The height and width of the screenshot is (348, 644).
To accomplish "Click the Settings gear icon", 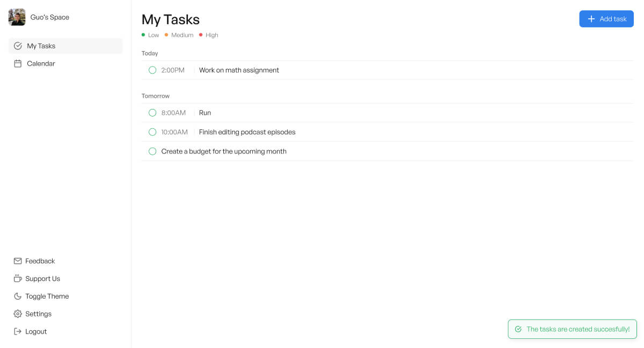I will click(18, 314).
